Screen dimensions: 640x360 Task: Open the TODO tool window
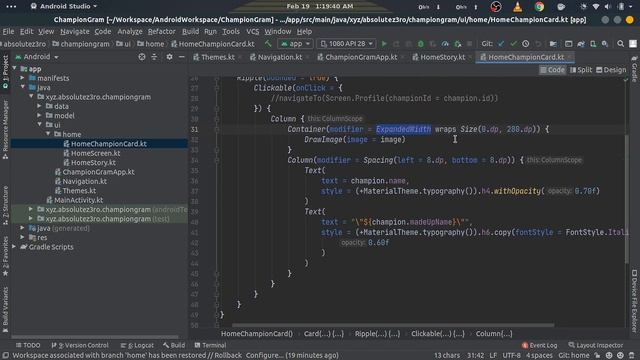click(x=28, y=345)
